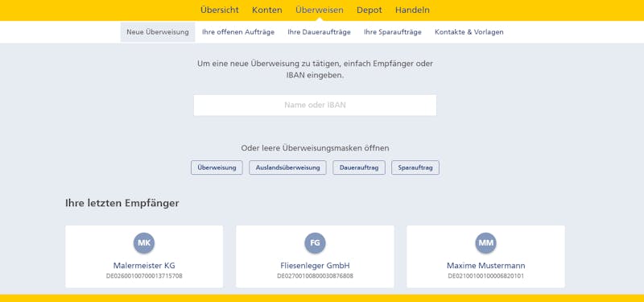Select the Neue Überweisung tab
This screenshot has height=302, width=644.
158,32
